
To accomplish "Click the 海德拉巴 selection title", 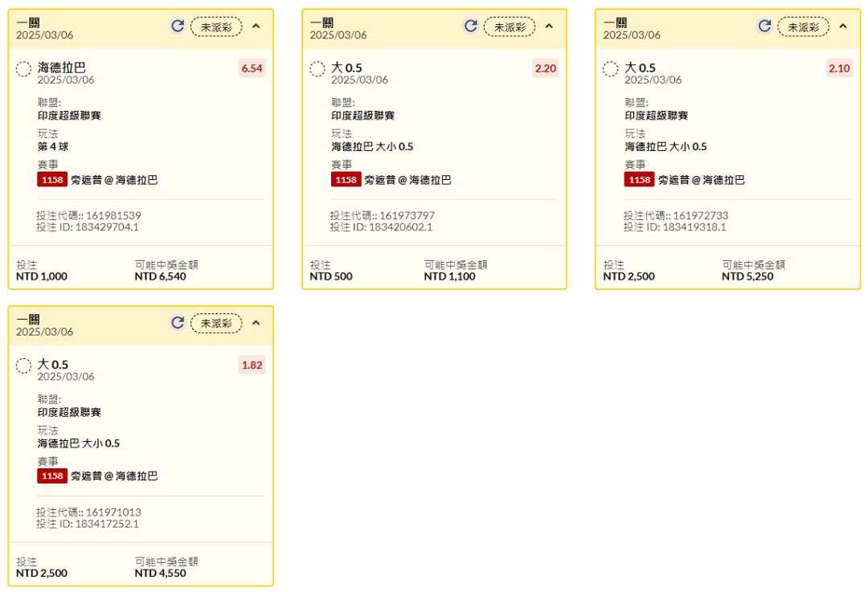I will click(61, 67).
